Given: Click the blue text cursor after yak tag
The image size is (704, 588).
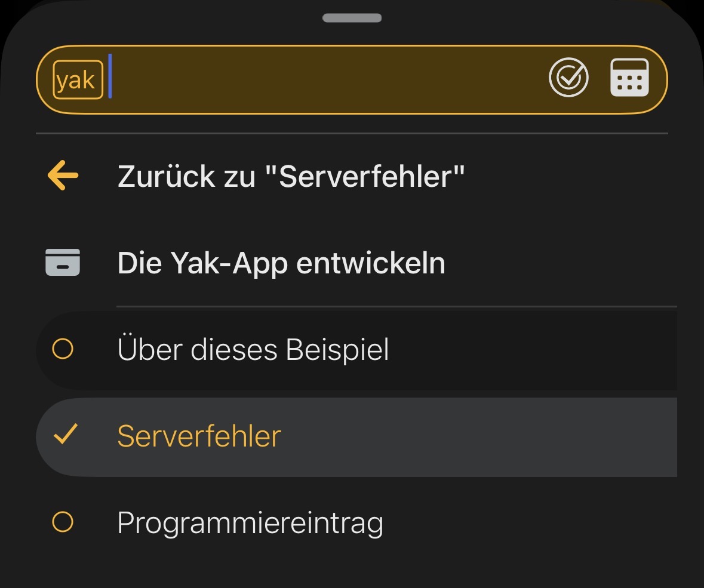Looking at the screenshot, I should point(110,76).
